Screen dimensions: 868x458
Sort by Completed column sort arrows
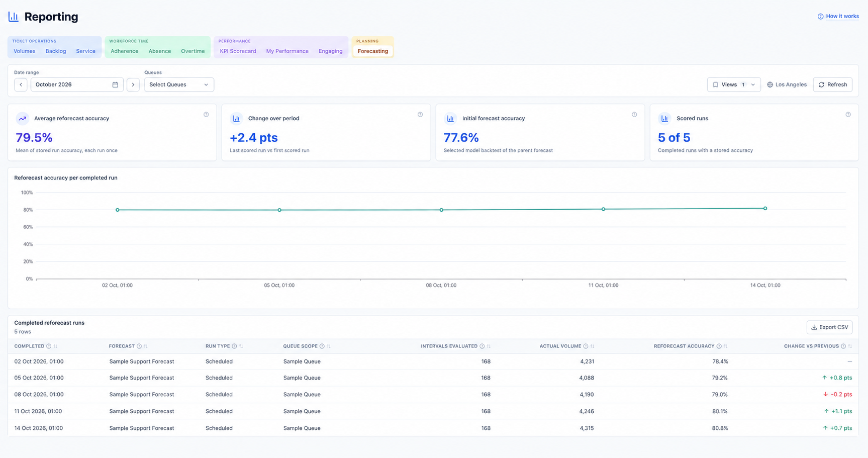click(x=55, y=346)
